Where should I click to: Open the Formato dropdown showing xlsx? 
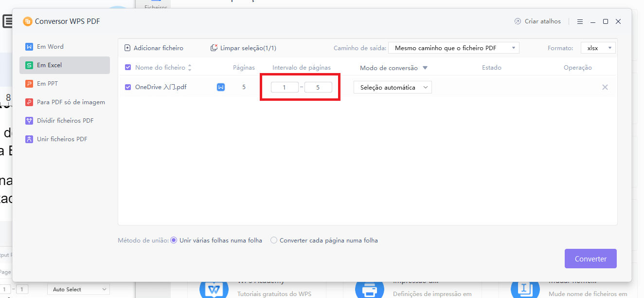click(597, 48)
